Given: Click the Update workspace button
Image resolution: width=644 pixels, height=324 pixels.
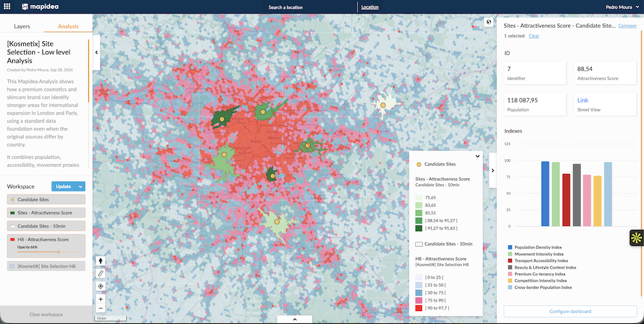Looking at the screenshot, I should click(x=64, y=186).
